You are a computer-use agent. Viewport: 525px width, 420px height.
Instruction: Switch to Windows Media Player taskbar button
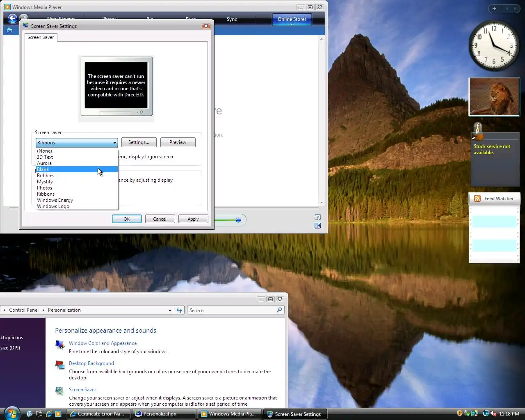click(229, 414)
